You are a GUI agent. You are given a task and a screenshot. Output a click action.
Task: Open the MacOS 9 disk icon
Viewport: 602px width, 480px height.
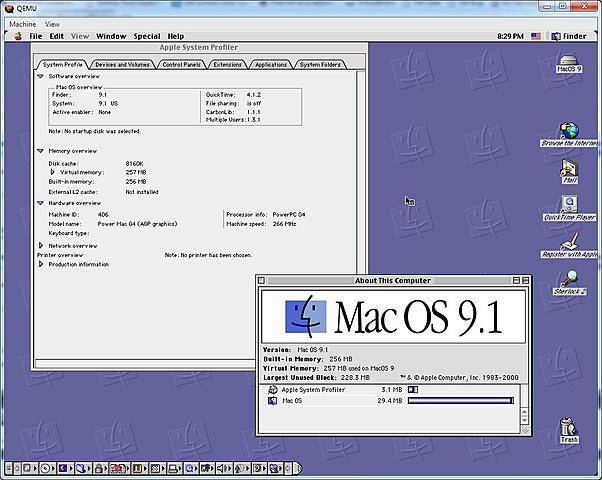coord(569,64)
